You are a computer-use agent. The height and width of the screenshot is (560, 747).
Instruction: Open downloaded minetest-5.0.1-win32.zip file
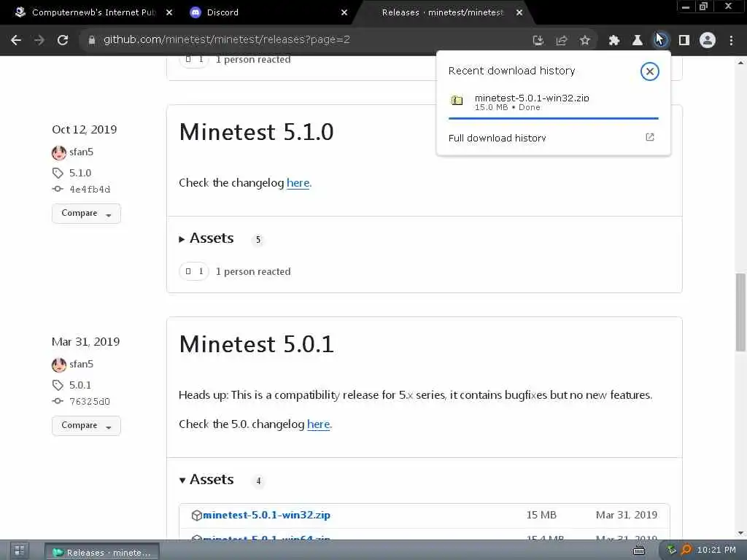point(553,102)
